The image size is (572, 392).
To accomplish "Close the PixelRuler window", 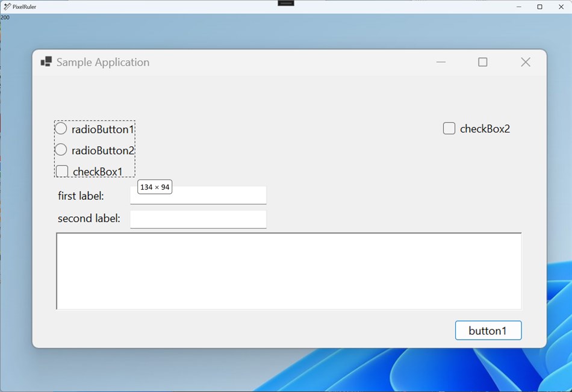I will pos(561,7).
